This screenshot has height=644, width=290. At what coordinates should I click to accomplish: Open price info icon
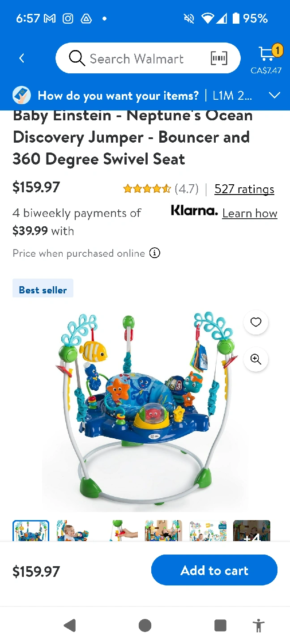[154, 253]
